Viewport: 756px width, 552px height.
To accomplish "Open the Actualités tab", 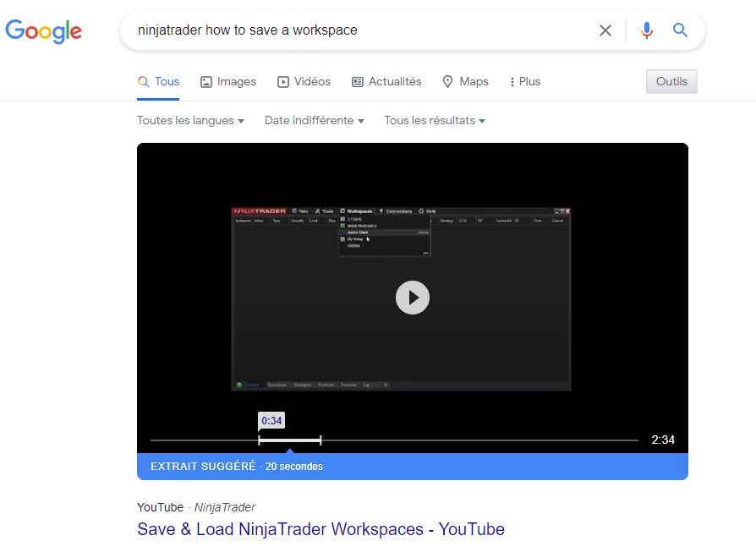I will 386,81.
